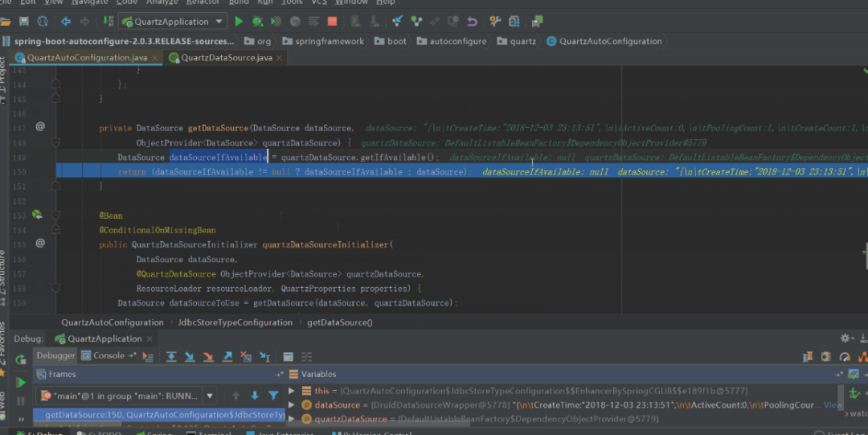This screenshot has width=868, height=435.
Task: Open Evaluate Expression calculator icon
Action: pos(288,357)
